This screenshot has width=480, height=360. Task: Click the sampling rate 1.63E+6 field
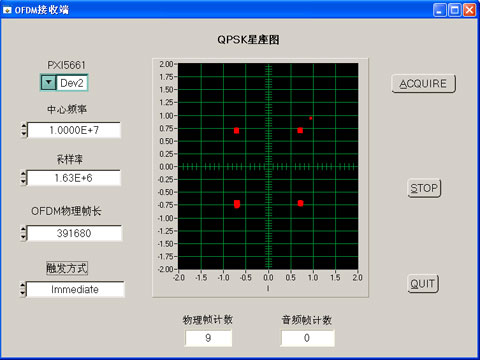pos(74,178)
